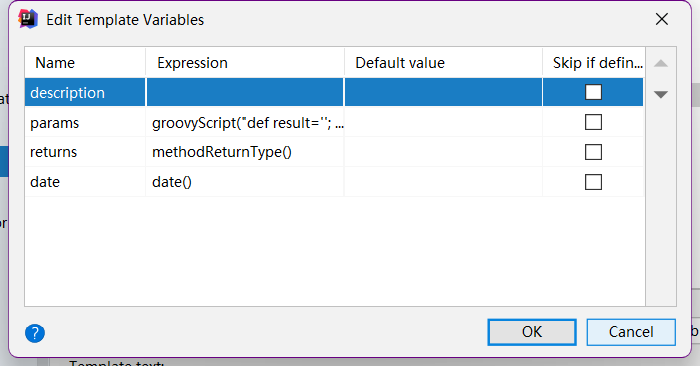Screen dimensions: 700x366
Task: Click the help question mark icon
Action: pos(35,333)
